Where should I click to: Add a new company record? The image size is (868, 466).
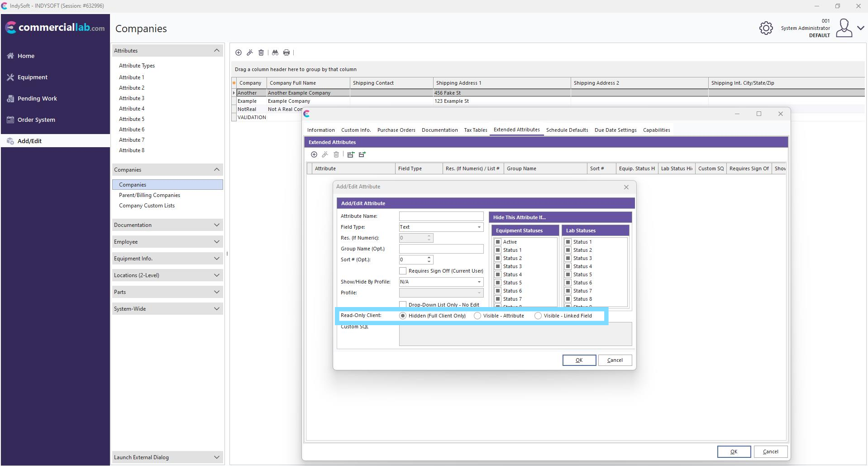[x=238, y=53]
